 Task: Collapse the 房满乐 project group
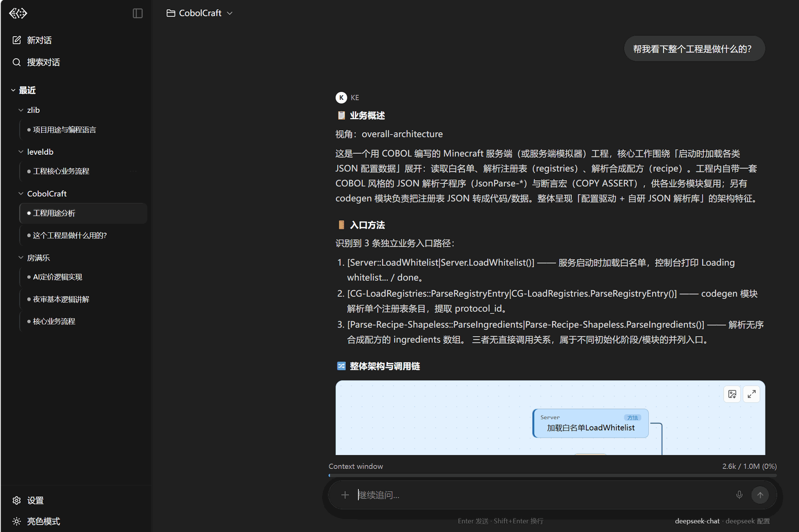click(x=21, y=258)
